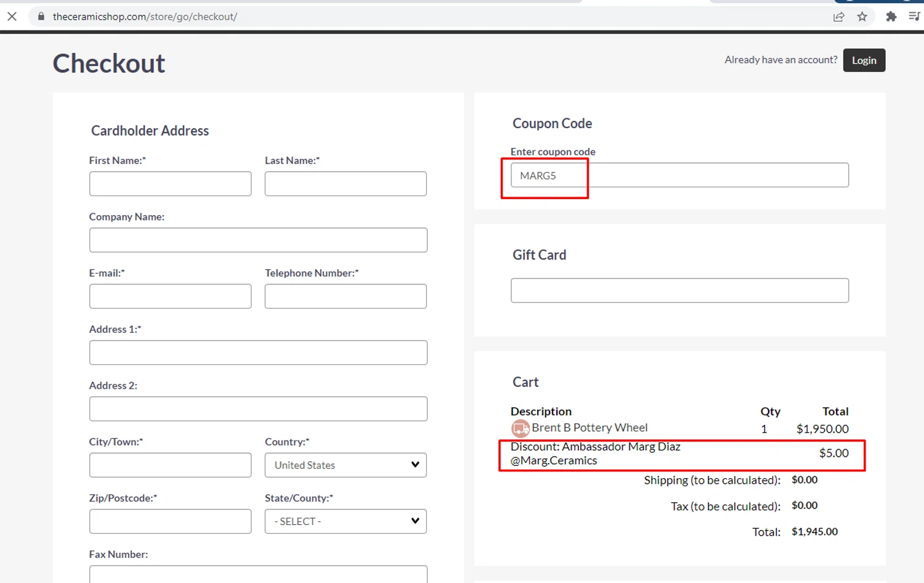Click the Shipping (to be calculated) label
The width and height of the screenshot is (924, 583).
click(x=712, y=480)
